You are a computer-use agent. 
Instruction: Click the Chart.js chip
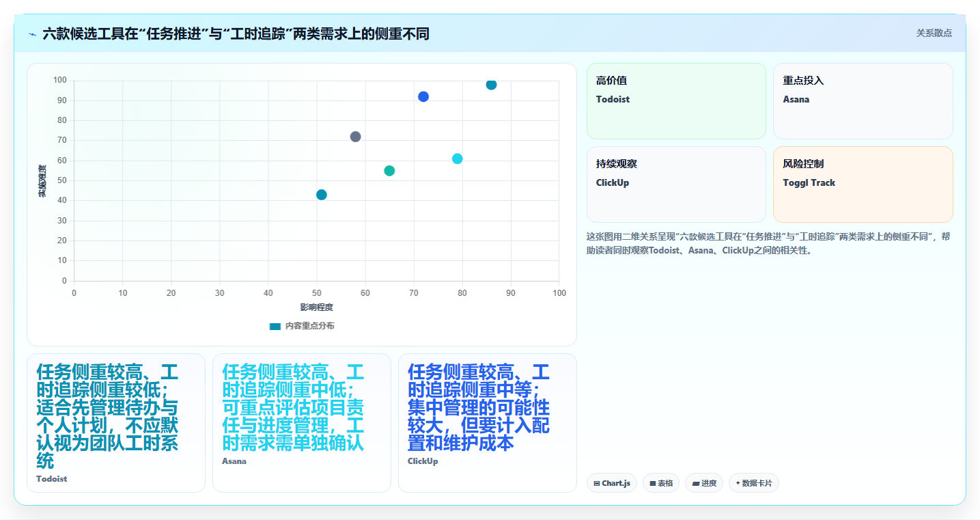(612, 483)
